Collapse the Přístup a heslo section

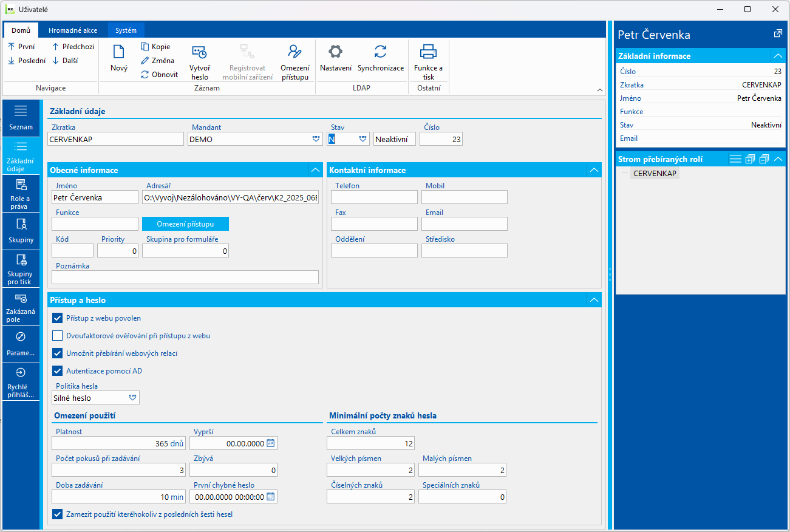[x=594, y=300]
